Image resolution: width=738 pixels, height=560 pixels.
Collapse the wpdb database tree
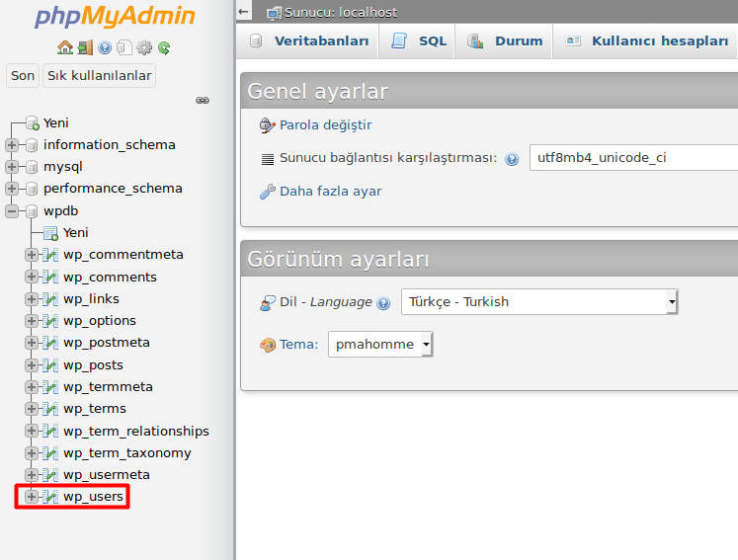coord(12,211)
